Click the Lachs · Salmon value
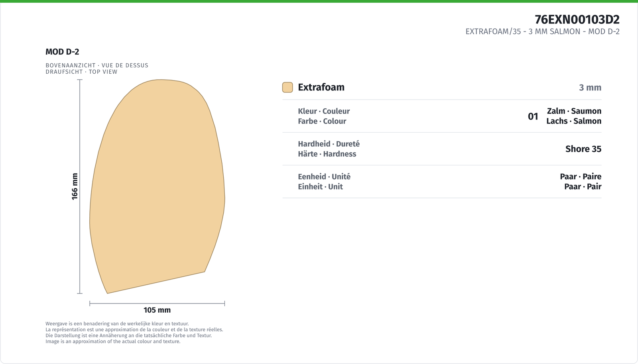Image resolution: width=638 pixels, height=364 pixels. click(574, 121)
